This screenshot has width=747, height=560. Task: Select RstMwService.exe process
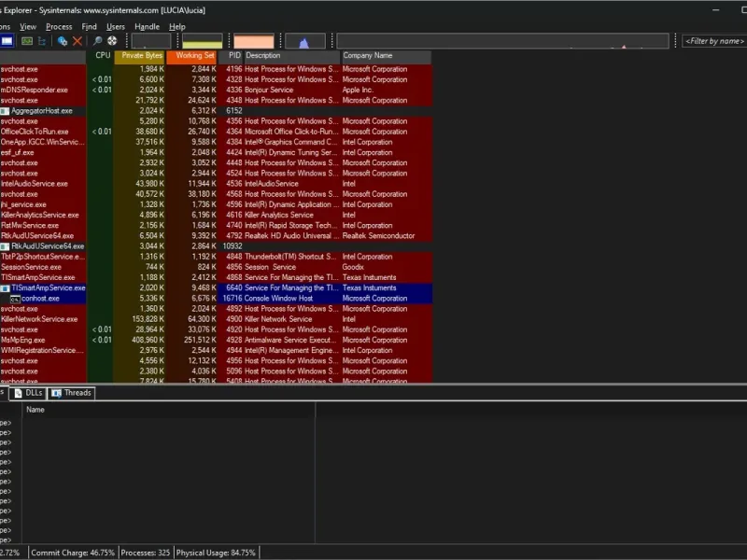pyautogui.click(x=216, y=226)
